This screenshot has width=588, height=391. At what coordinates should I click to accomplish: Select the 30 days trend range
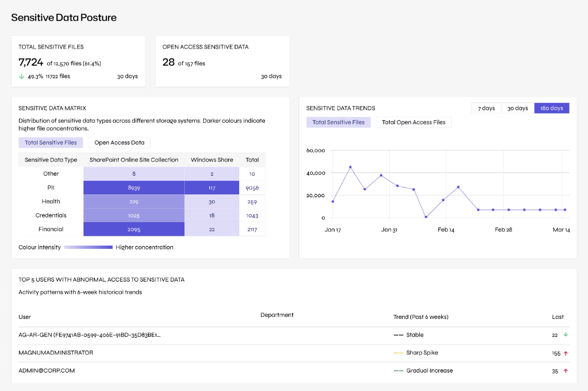click(518, 108)
